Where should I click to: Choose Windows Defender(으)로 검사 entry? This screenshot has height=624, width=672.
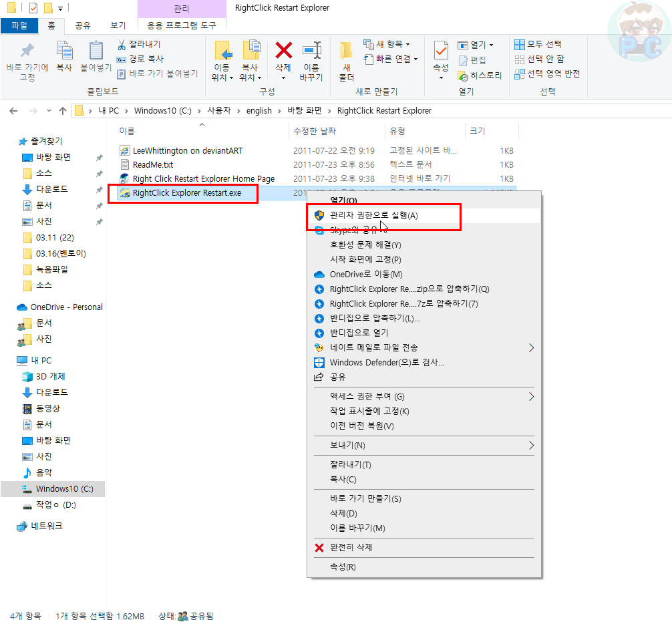424,363
